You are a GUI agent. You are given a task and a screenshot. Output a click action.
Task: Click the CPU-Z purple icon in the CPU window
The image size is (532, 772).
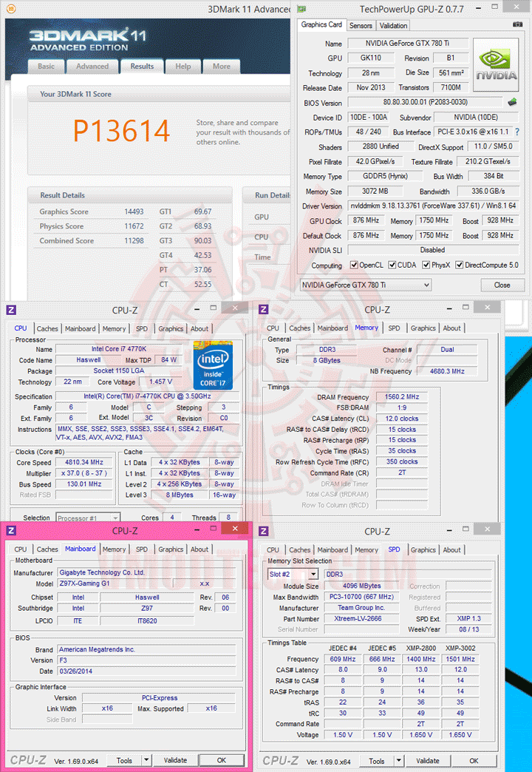tap(11, 309)
